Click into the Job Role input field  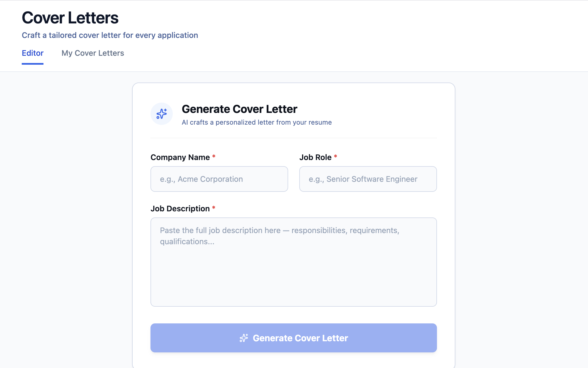[x=368, y=179]
